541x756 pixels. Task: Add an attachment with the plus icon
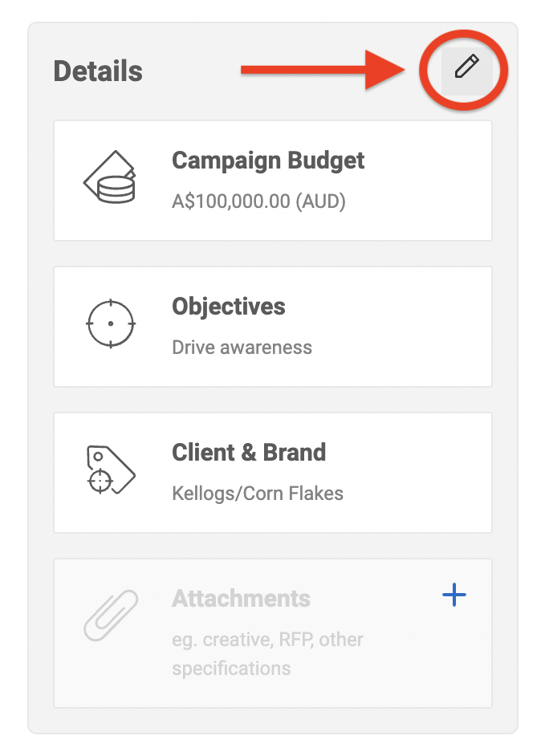tap(454, 595)
